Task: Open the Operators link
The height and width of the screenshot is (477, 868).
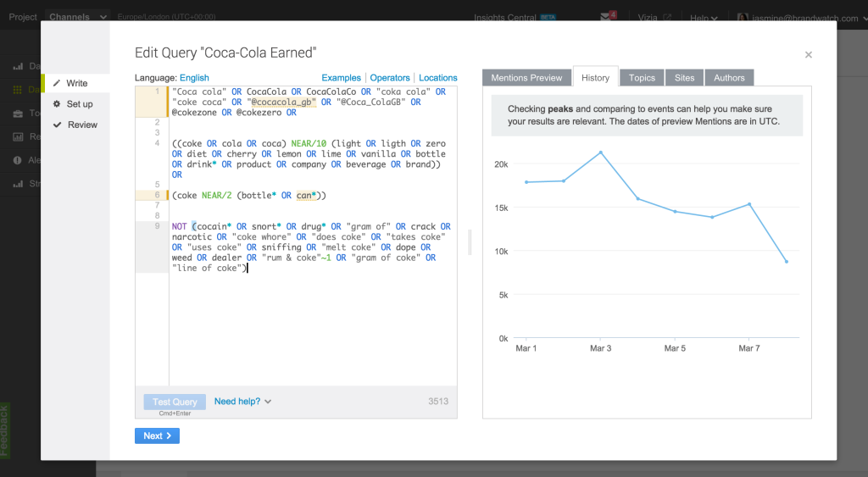Action: pos(390,78)
